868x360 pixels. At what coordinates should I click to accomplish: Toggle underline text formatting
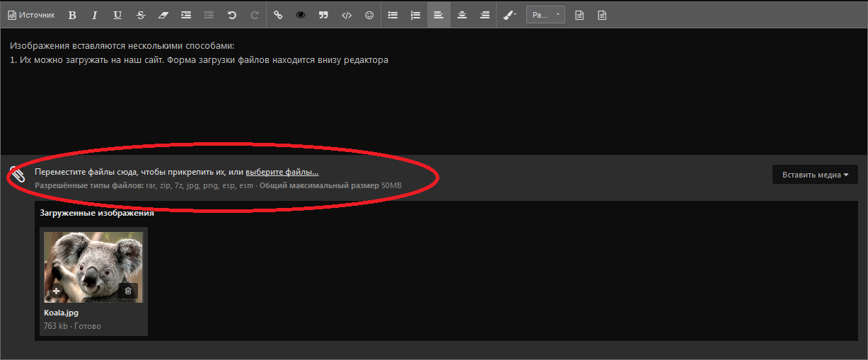(117, 15)
